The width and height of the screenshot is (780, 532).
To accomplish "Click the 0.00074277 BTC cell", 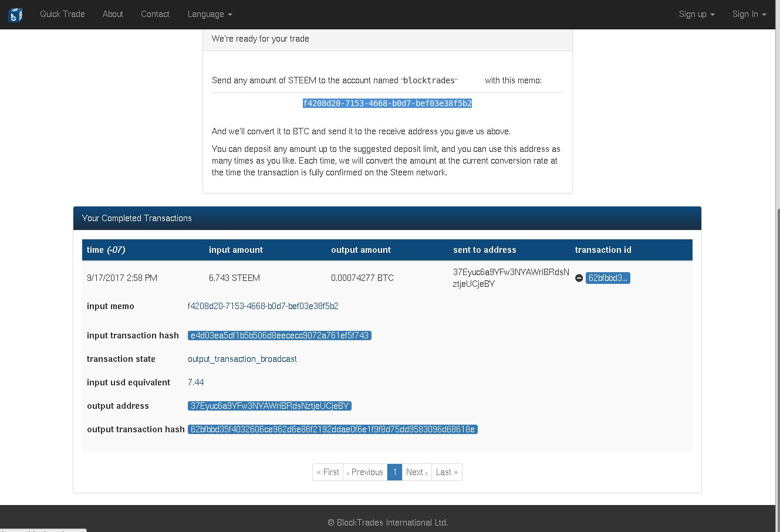I will click(x=362, y=278).
